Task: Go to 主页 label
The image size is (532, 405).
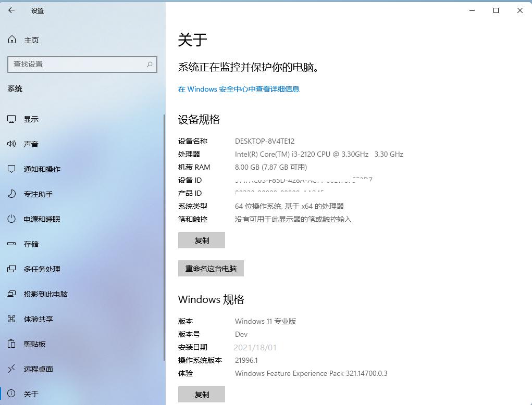Action: click(32, 40)
